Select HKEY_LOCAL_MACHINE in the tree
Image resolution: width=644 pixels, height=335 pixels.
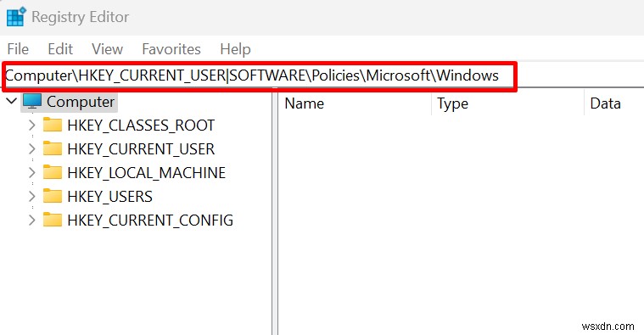point(147,173)
